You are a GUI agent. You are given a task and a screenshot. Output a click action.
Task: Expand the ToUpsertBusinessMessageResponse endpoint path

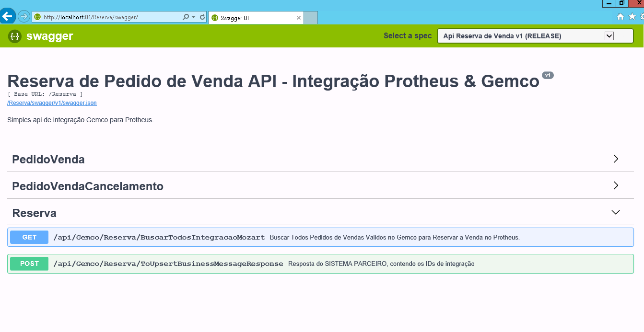[168, 263]
